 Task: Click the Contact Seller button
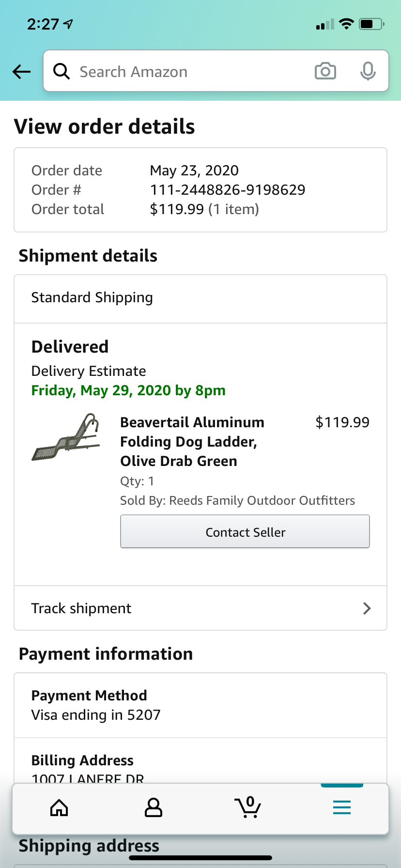point(245,532)
